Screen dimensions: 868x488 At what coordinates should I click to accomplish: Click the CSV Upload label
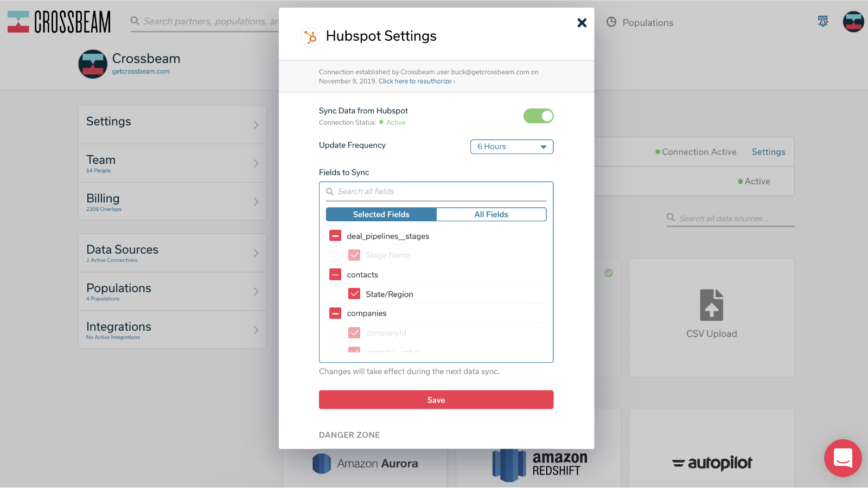click(x=711, y=334)
